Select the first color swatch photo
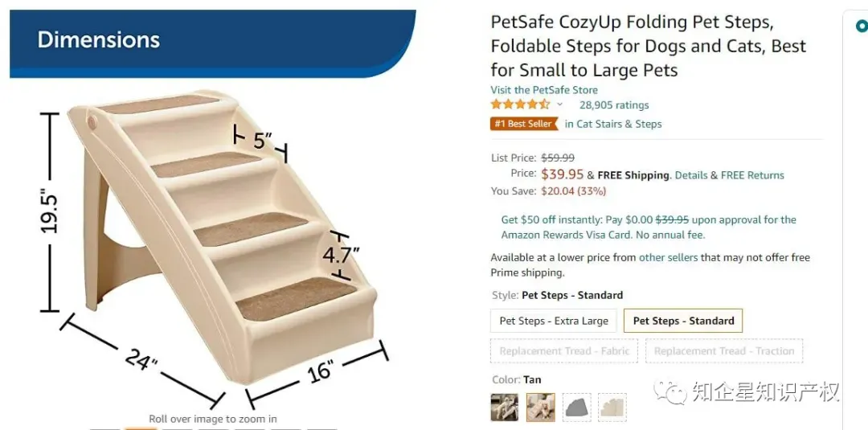Image resolution: width=868 pixels, height=430 pixels. (505, 407)
